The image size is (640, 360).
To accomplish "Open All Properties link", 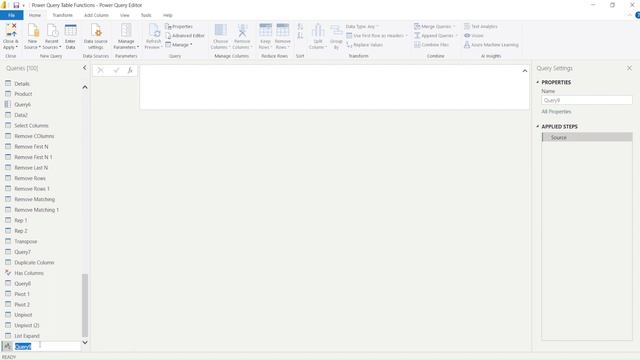I will pyautogui.click(x=556, y=111).
